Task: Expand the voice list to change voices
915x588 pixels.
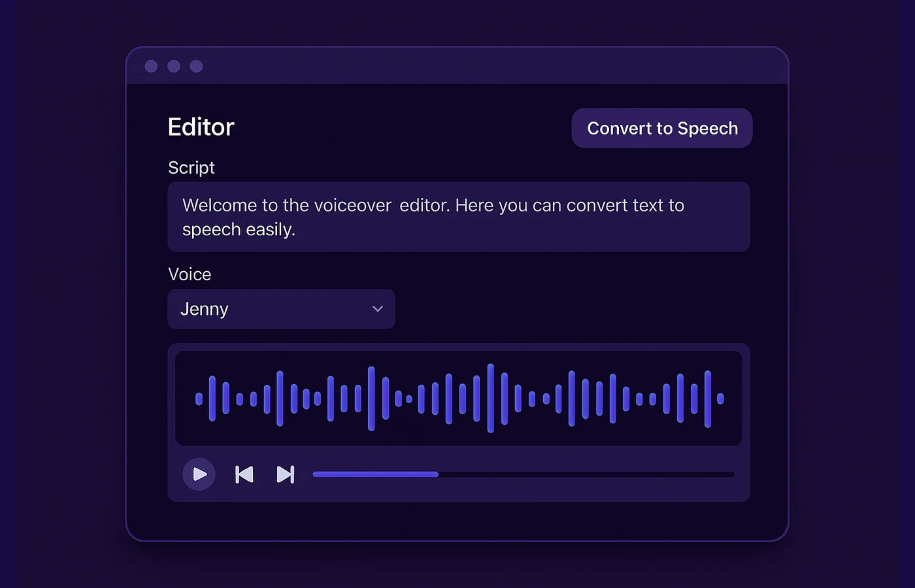Action: click(281, 308)
